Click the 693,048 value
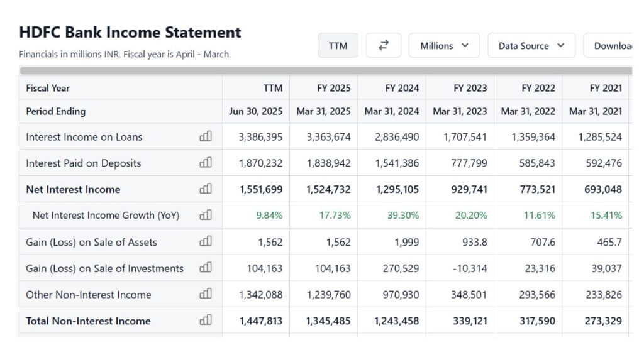The height and width of the screenshot is (362, 644). point(603,189)
